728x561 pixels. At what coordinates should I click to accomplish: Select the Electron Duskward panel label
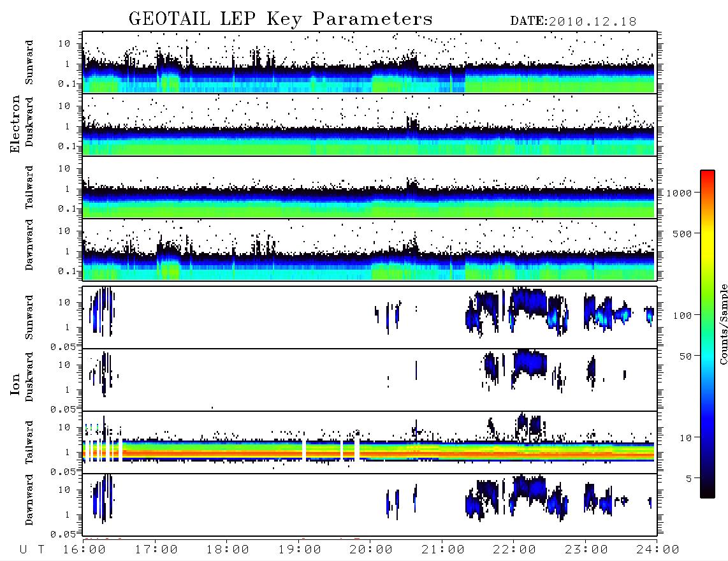[29, 122]
